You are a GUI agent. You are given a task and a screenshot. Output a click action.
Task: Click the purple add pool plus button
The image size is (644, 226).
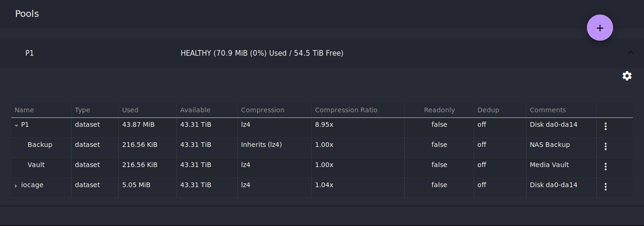[600, 28]
